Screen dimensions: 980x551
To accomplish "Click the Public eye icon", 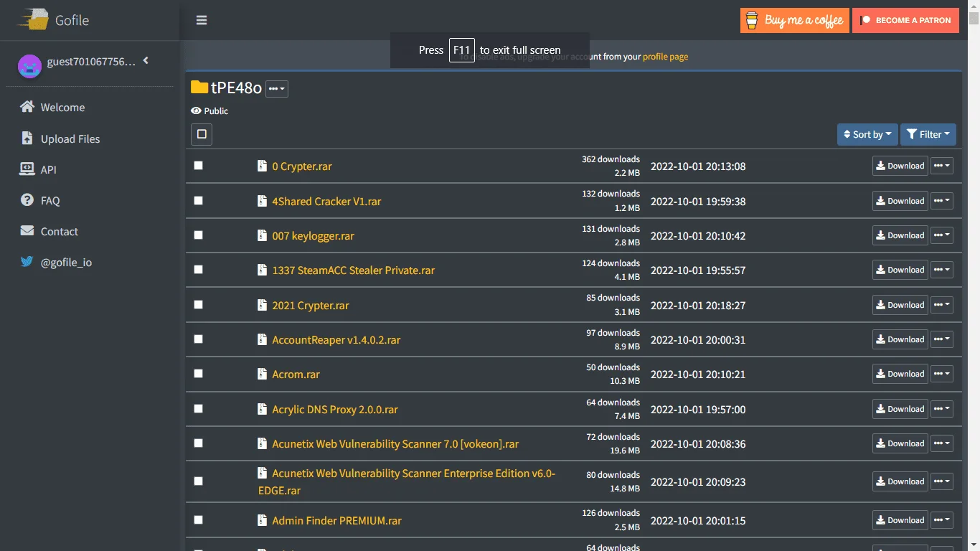I will (x=196, y=111).
